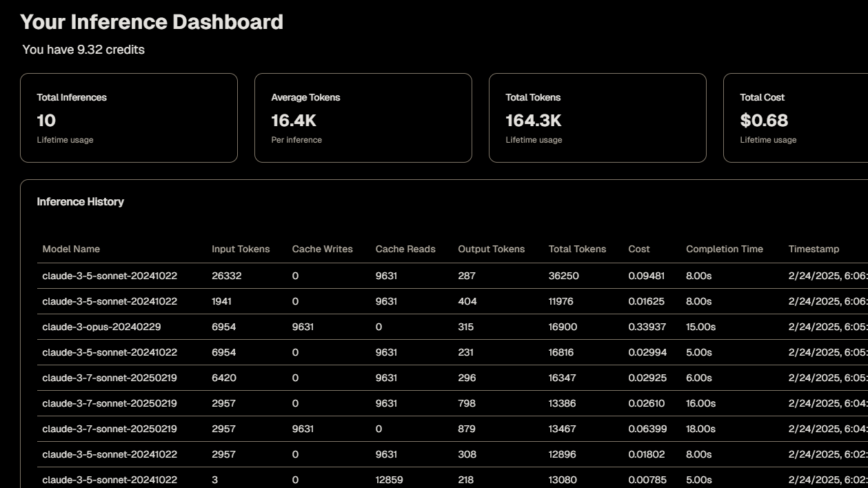The width and height of the screenshot is (868, 488).
Task: Click total tokens value 12896
Action: [x=563, y=454]
